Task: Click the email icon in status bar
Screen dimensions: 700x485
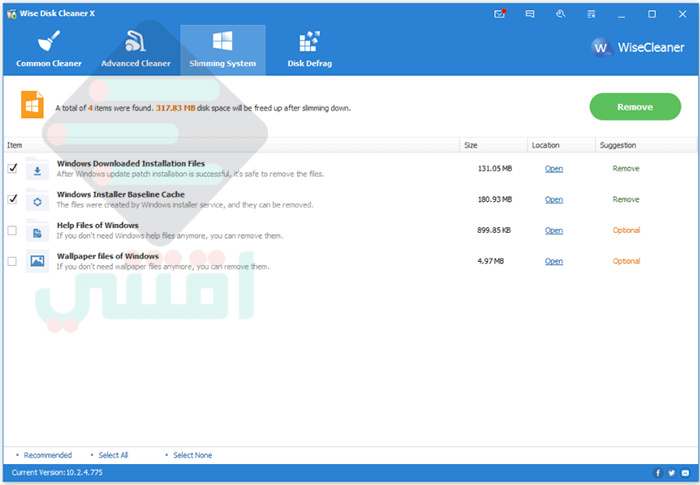Action: (685, 472)
